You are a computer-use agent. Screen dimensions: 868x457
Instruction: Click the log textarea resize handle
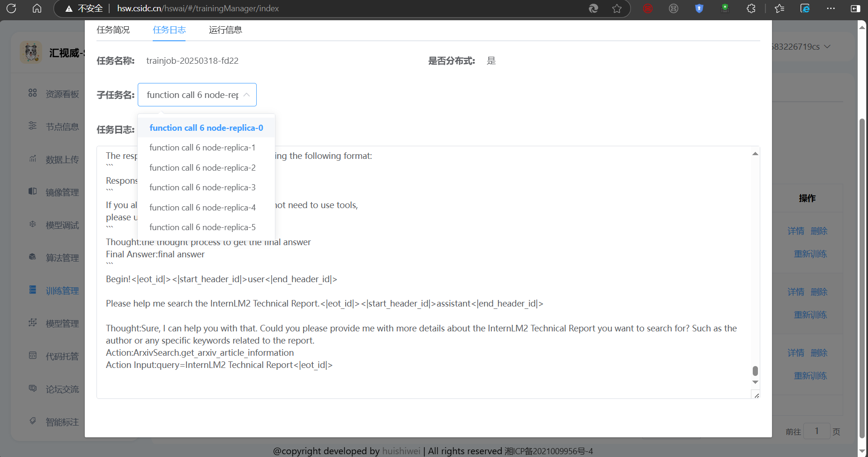coord(756,395)
